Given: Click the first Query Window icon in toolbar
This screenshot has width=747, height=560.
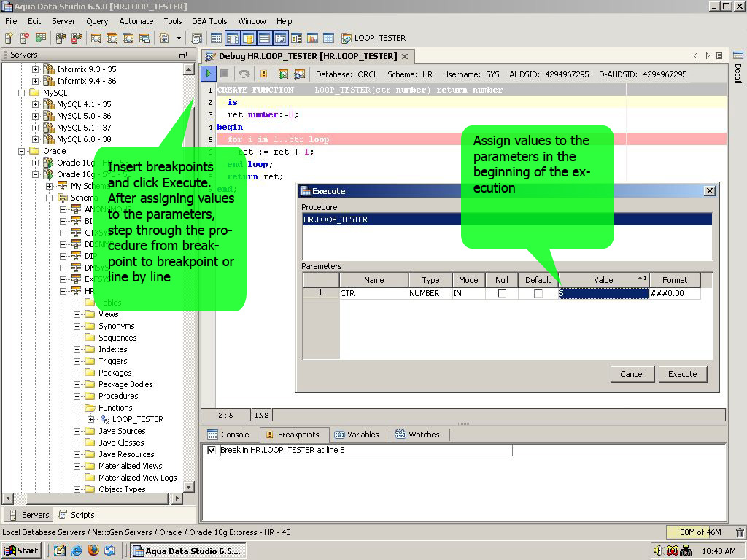Looking at the screenshot, I should point(96,38).
